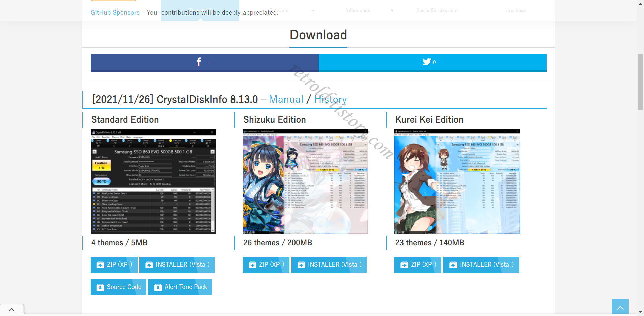Click the blue scroll-to-top arrow button
644x316 pixels.
620,307
